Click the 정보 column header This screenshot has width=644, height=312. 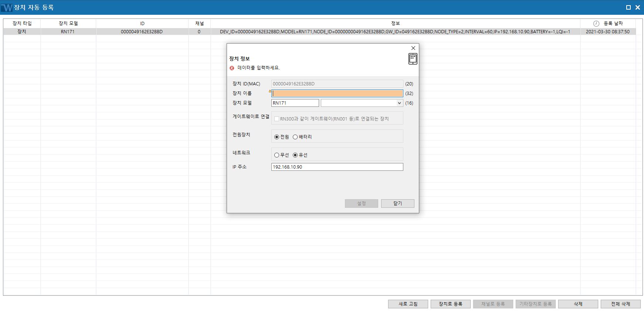[x=396, y=23]
